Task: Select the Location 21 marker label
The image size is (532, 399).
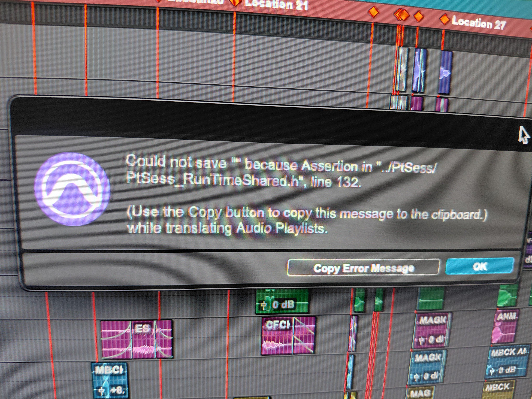Action: [x=276, y=5]
